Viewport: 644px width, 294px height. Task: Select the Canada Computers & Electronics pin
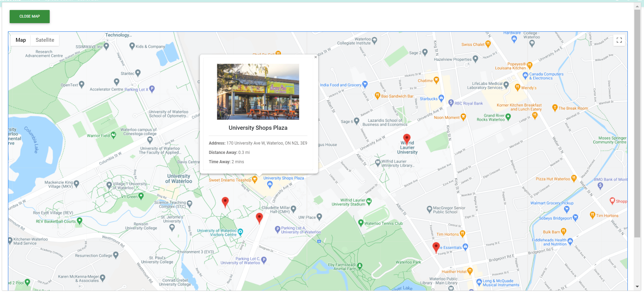point(525,75)
